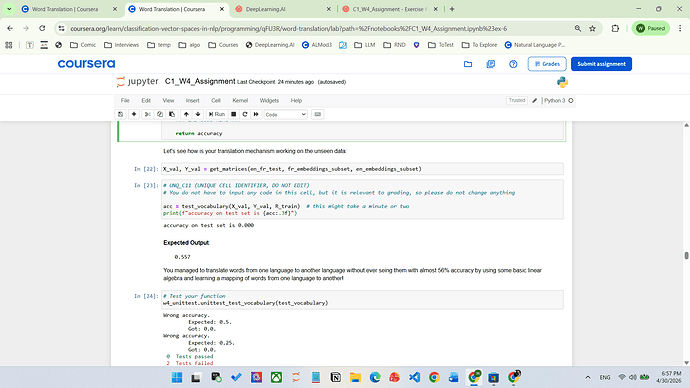This screenshot has width=690, height=388.
Task: Insert a new cell below
Action: [x=134, y=114]
